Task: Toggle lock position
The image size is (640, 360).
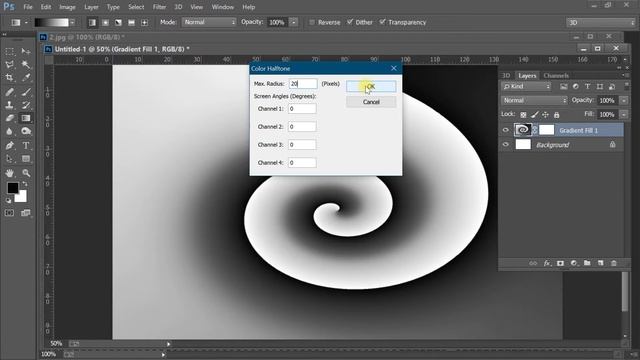Action: [545, 115]
